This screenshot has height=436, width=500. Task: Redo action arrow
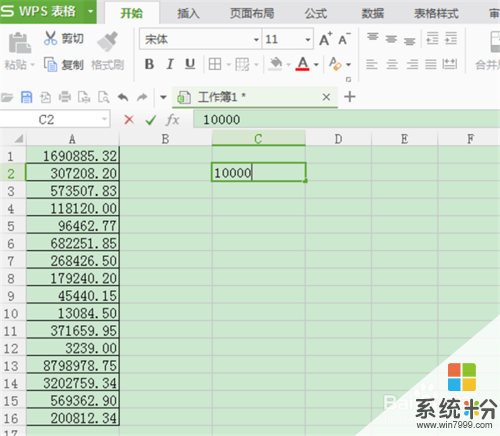pos(142,97)
